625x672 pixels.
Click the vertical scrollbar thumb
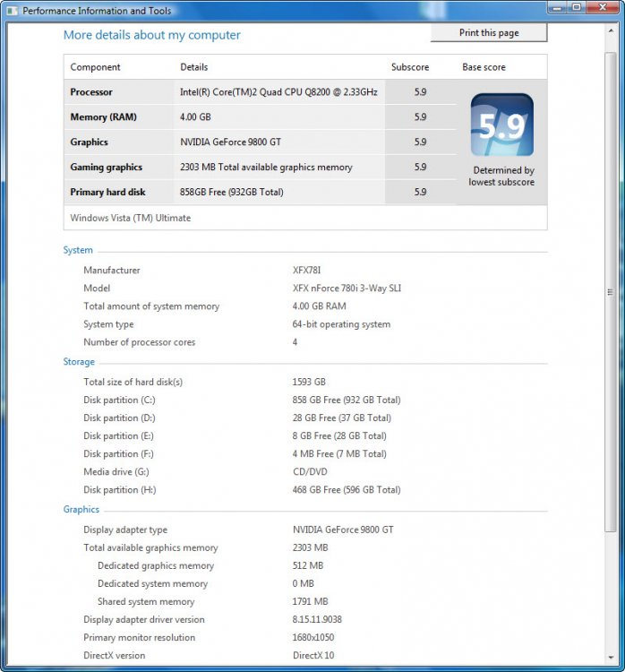(611, 292)
